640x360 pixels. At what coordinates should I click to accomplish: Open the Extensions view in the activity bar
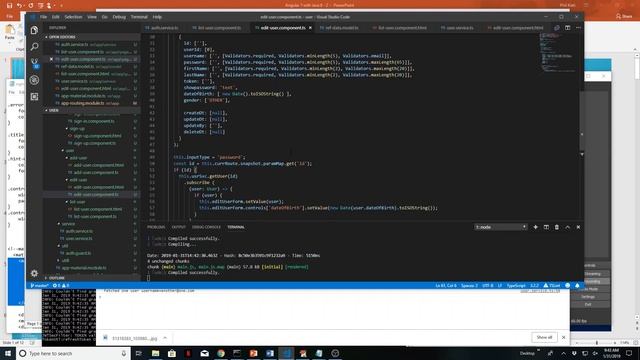click(35, 97)
